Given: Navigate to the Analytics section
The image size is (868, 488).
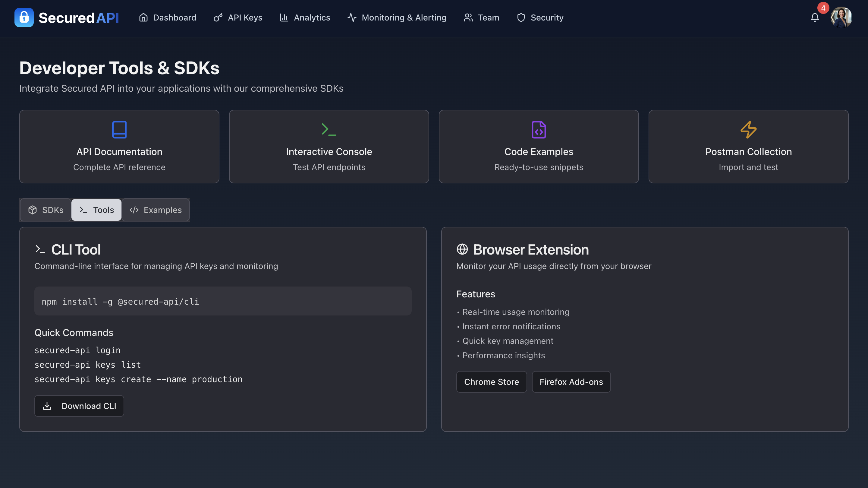Looking at the screenshot, I should (305, 17).
